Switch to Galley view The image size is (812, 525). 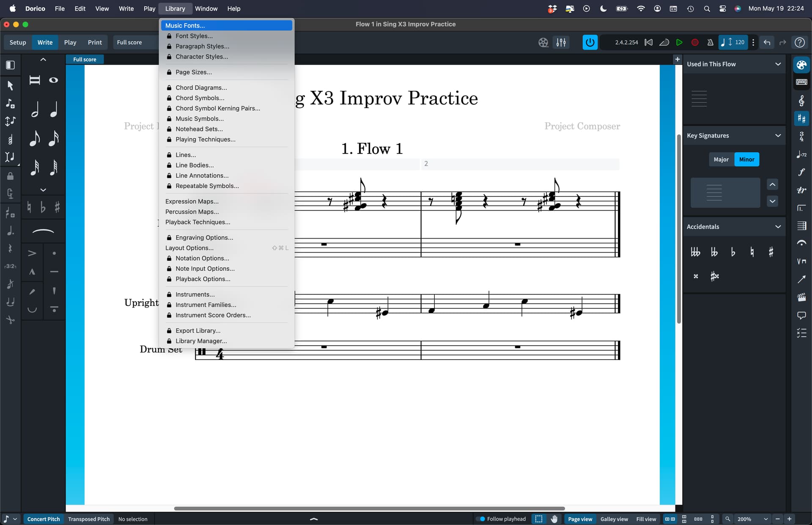[x=614, y=519]
